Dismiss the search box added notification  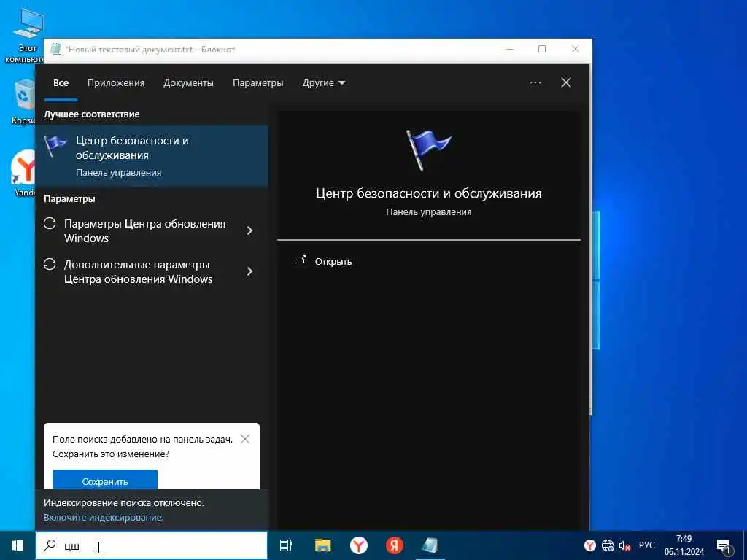245,439
